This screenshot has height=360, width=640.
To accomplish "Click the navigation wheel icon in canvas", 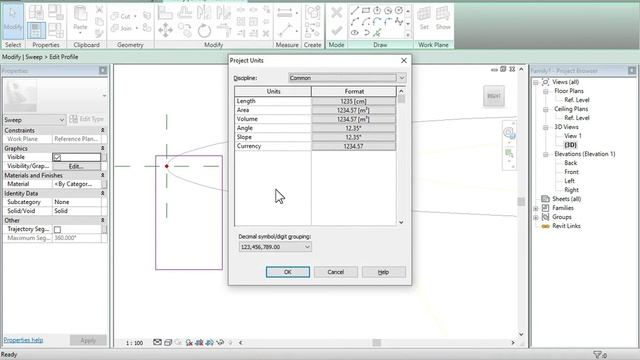I will point(509,133).
